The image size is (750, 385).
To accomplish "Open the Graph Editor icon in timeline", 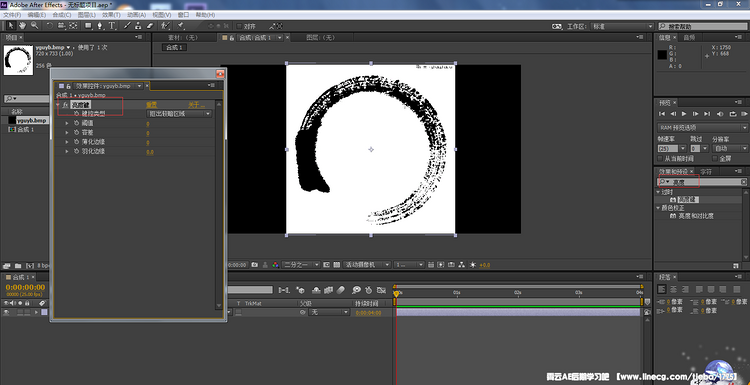I will coord(381,290).
